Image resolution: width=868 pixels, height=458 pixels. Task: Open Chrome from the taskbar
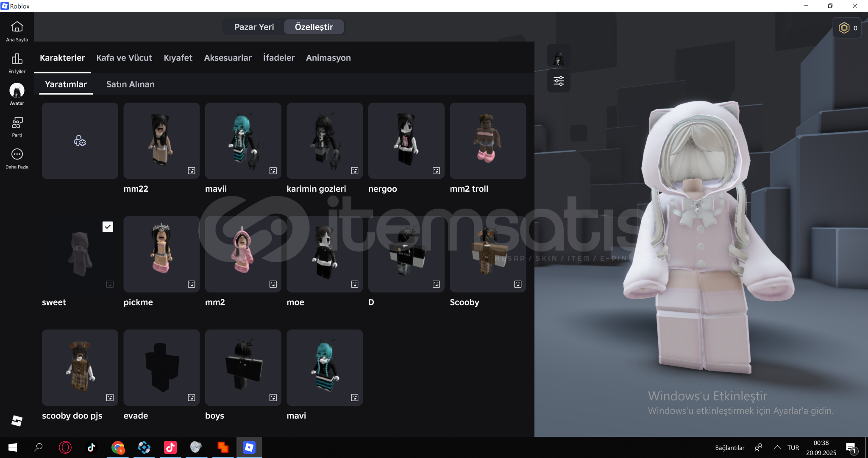click(x=118, y=447)
